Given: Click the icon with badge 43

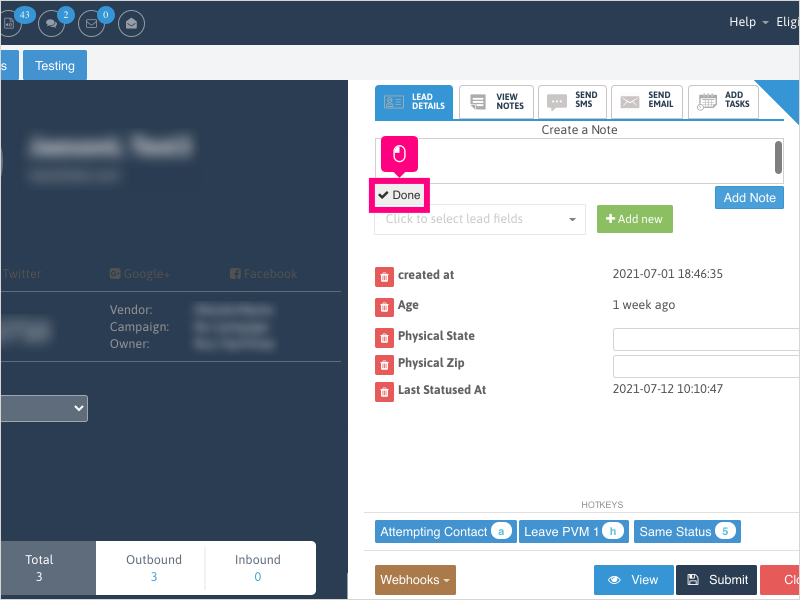Looking at the screenshot, I should (x=10, y=23).
